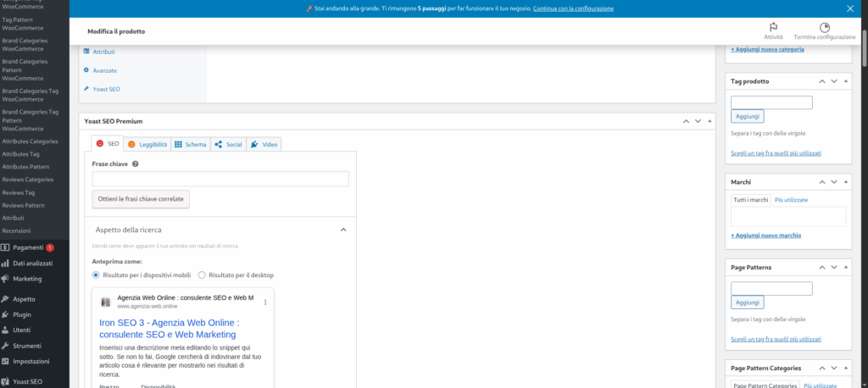The height and width of the screenshot is (388, 868).
Task: Dismiss the blue setup notice banner
Action: (x=850, y=8)
